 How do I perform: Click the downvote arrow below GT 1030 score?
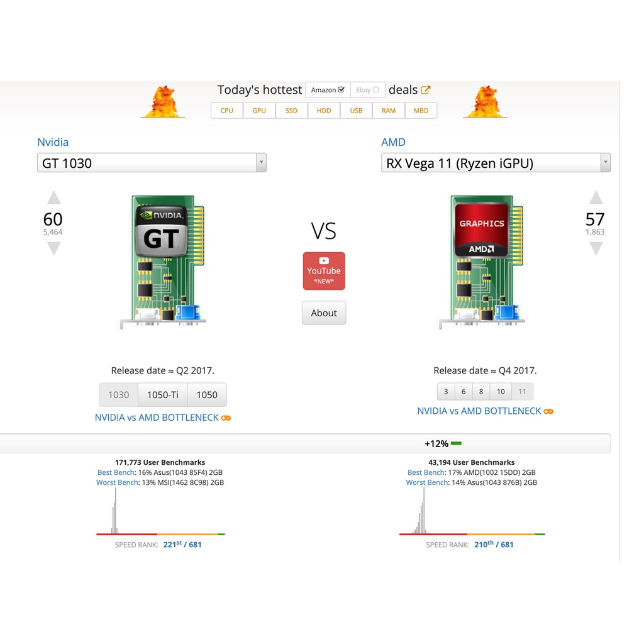click(54, 248)
